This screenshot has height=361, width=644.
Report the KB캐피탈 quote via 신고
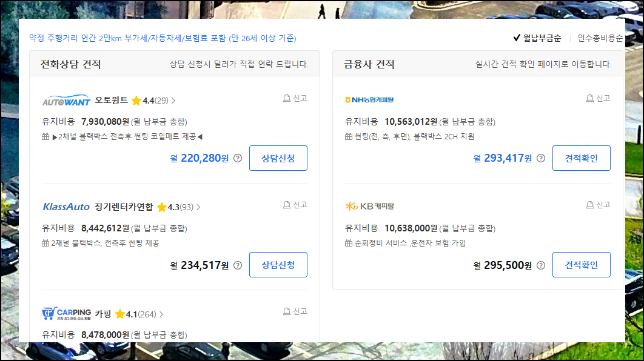598,205
